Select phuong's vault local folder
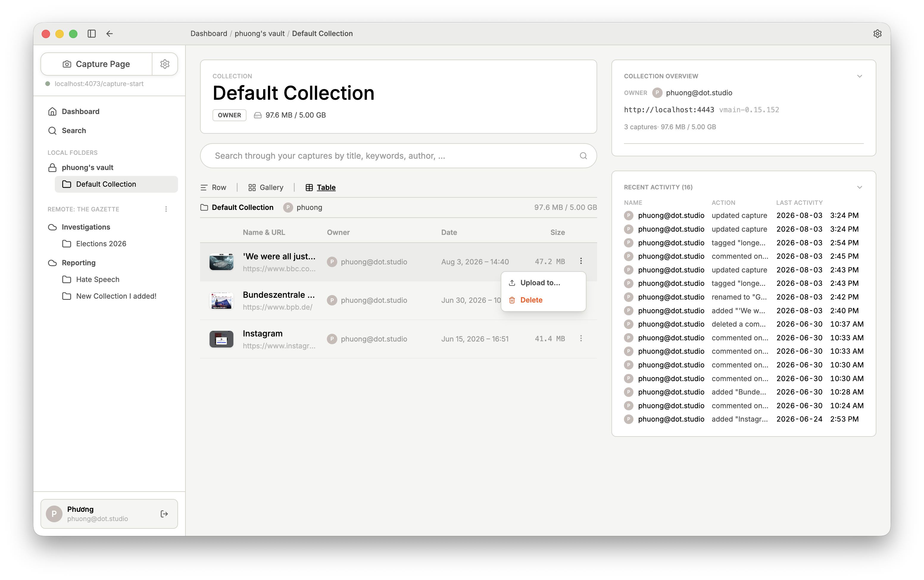This screenshot has height=580, width=924. [88, 168]
